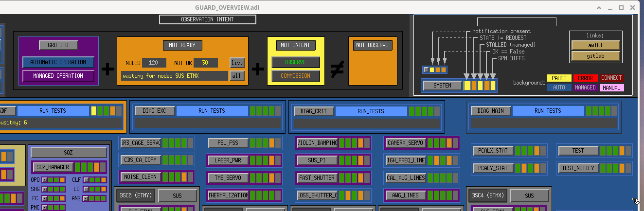Click the small example node button in legend
Viewport: 644px width, 211px height.
[x=427, y=70]
